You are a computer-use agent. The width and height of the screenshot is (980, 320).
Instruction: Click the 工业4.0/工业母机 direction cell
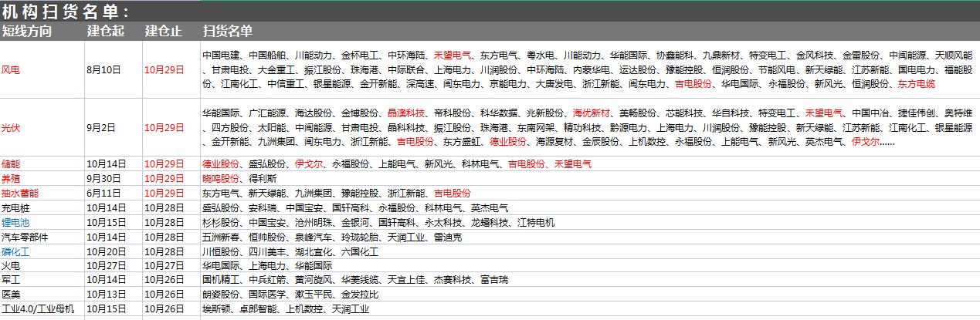(x=42, y=309)
